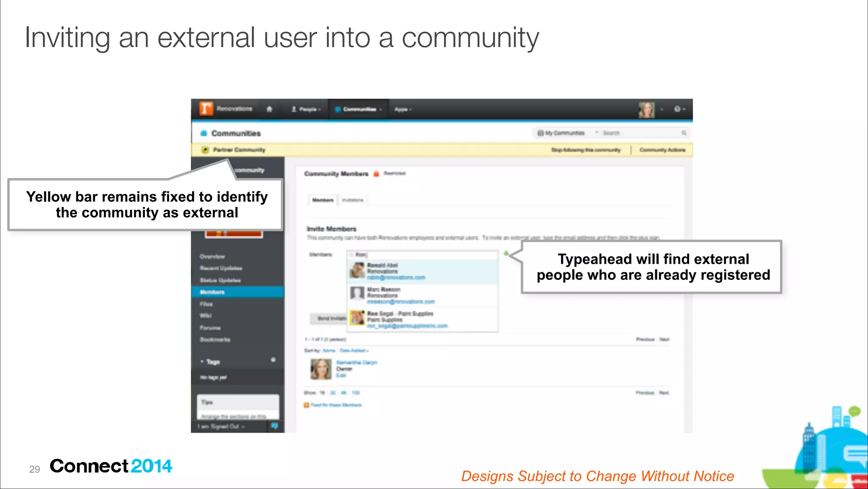Click Samantha Daryn's member photo
868x489 pixels.
(321, 369)
